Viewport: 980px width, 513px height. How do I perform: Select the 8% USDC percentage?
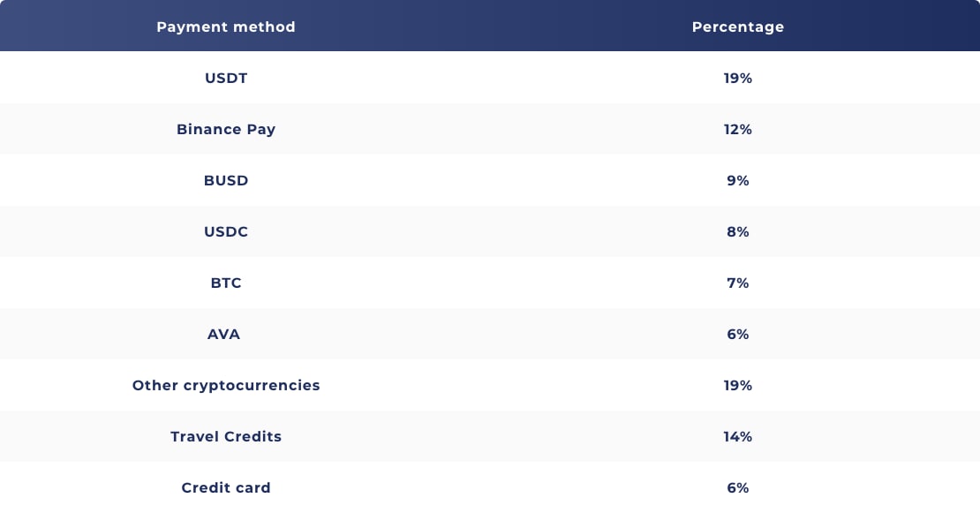pos(737,232)
